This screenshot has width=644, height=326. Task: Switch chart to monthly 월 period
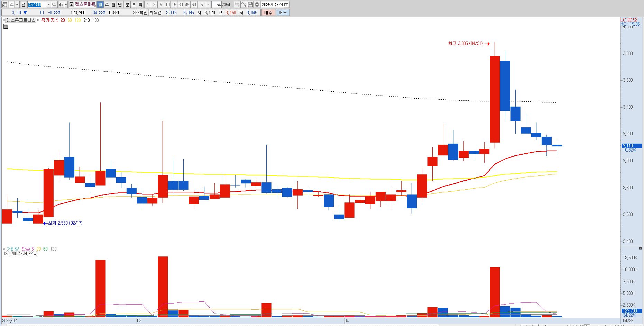113,4
